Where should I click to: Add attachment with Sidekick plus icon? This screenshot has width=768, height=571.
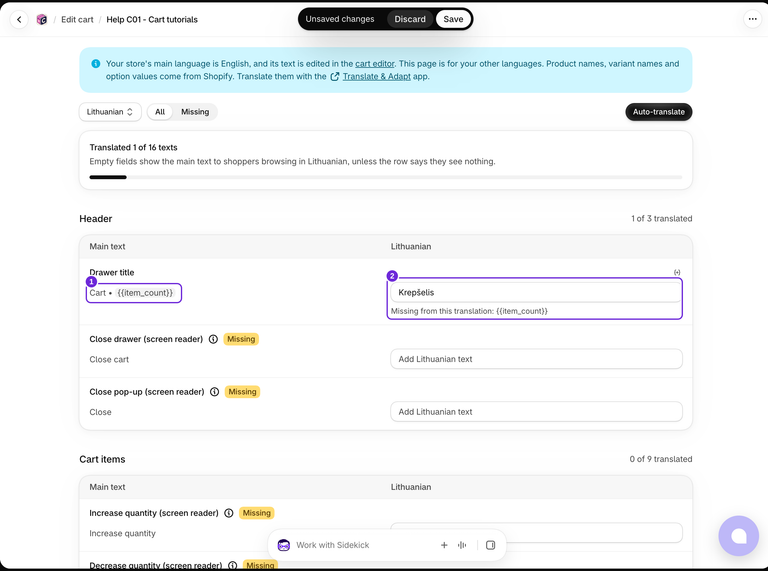click(444, 545)
